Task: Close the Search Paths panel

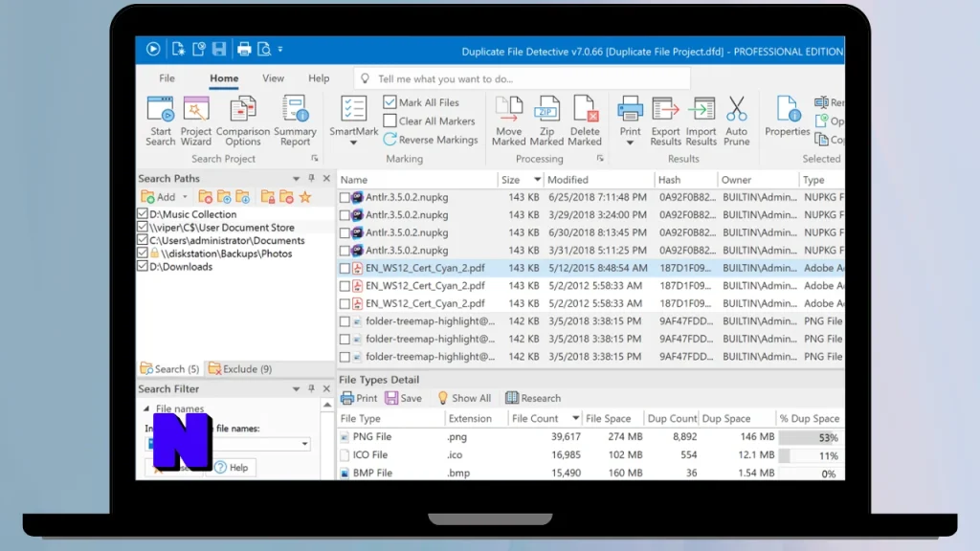Action: click(x=326, y=178)
